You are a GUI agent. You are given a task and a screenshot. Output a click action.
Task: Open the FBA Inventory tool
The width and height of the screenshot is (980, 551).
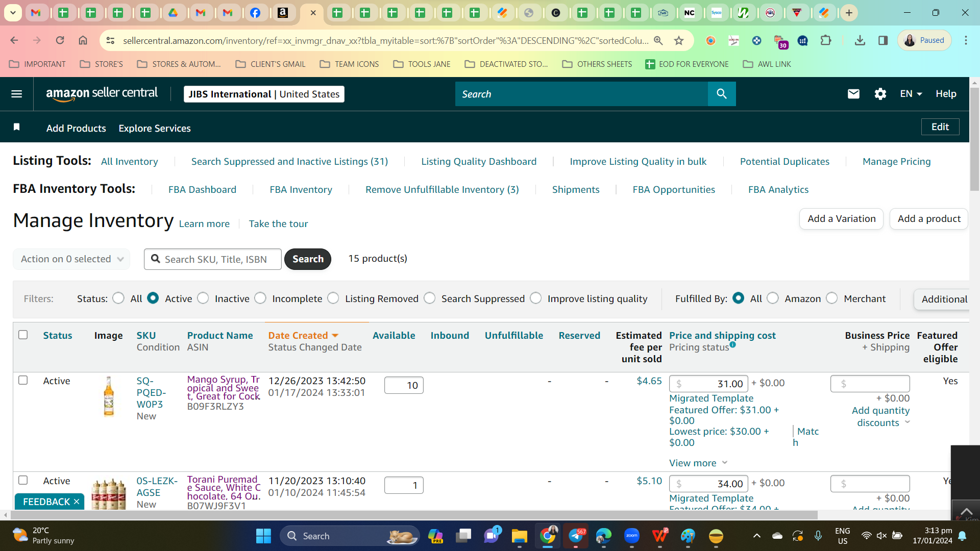click(301, 190)
